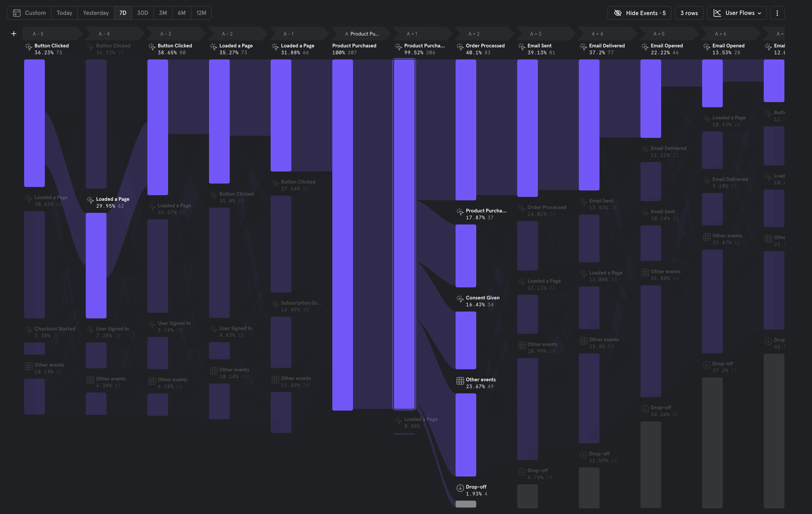The height and width of the screenshot is (514, 812).
Task: Click grid icon beside Other events 23.67%
Action: click(x=460, y=381)
